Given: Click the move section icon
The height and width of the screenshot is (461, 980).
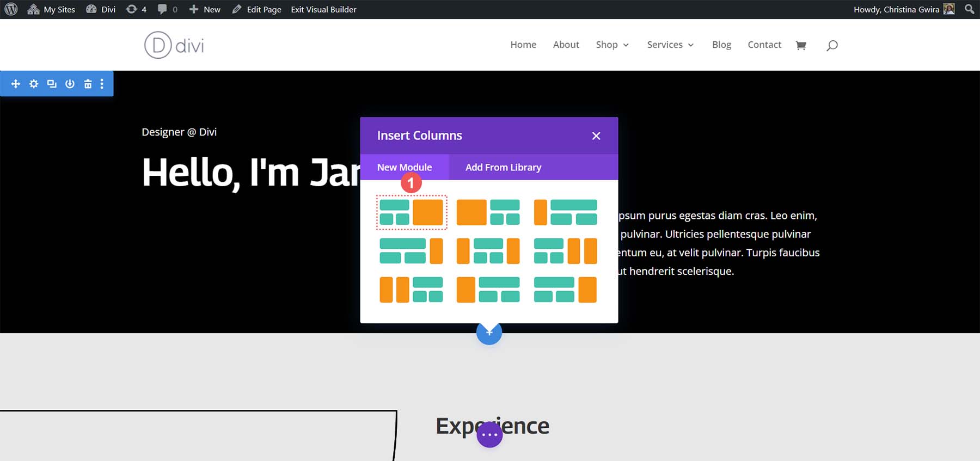Looking at the screenshot, I should coord(16,84).
